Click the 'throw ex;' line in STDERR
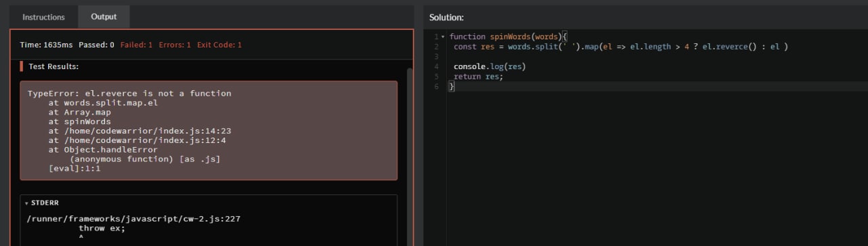The width and height of the screenshot is (868, 246). pos(102,228)
